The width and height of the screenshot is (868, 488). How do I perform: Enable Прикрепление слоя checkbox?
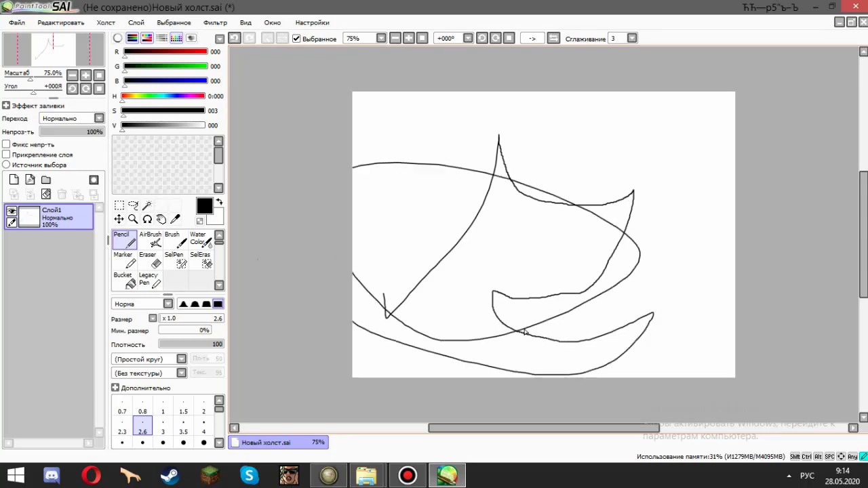[x=6, y=155]
